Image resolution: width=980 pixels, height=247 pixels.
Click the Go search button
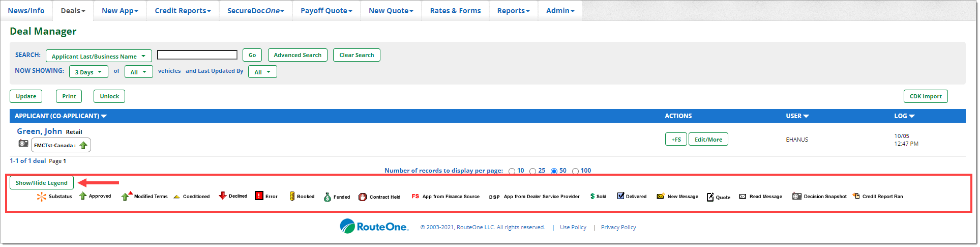tap(252, 55)
